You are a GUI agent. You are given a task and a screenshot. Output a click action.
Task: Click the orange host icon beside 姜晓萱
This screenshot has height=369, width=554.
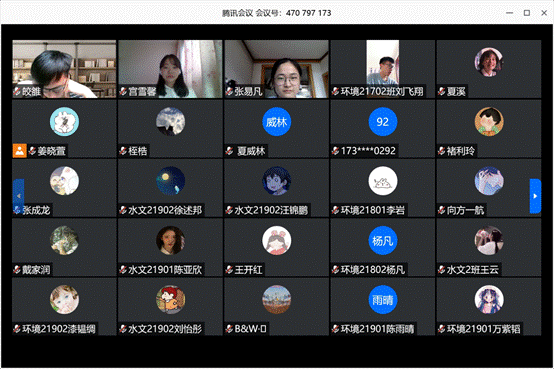20,151
